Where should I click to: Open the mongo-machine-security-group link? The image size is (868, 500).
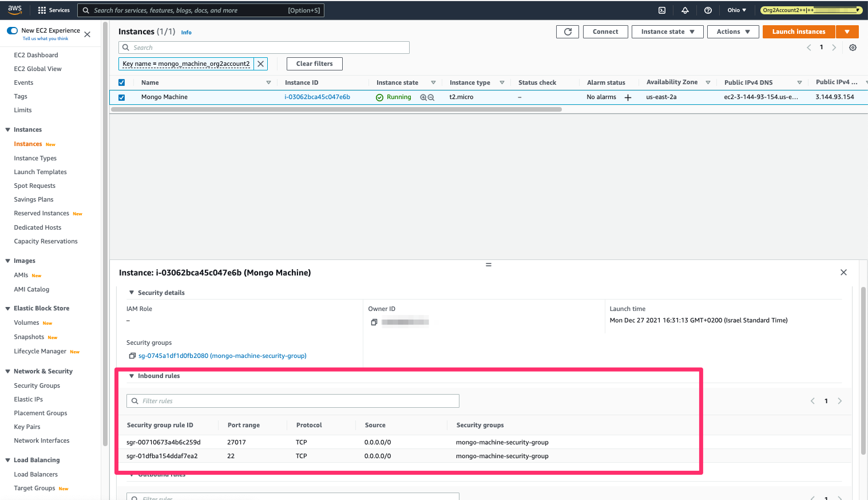tap(223, 356)
